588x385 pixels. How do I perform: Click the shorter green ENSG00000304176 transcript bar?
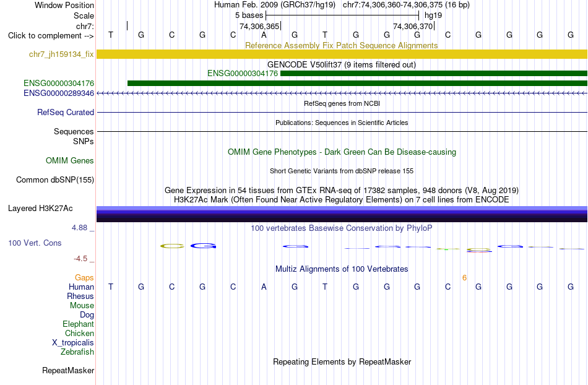click(434, 74)
